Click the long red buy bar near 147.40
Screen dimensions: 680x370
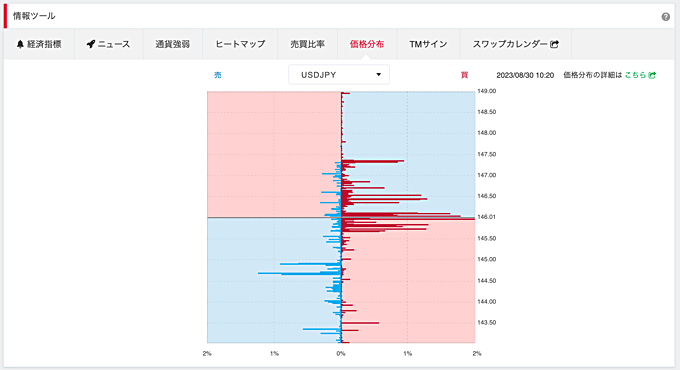coord(373,161)
